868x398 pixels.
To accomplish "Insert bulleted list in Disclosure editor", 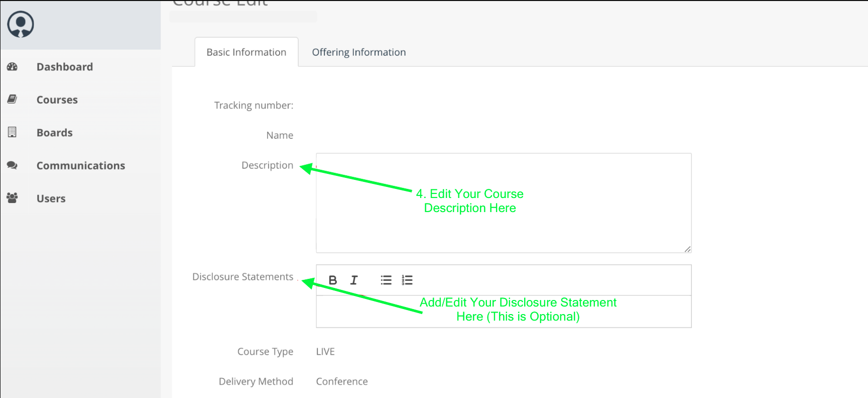I will point(386,280).
